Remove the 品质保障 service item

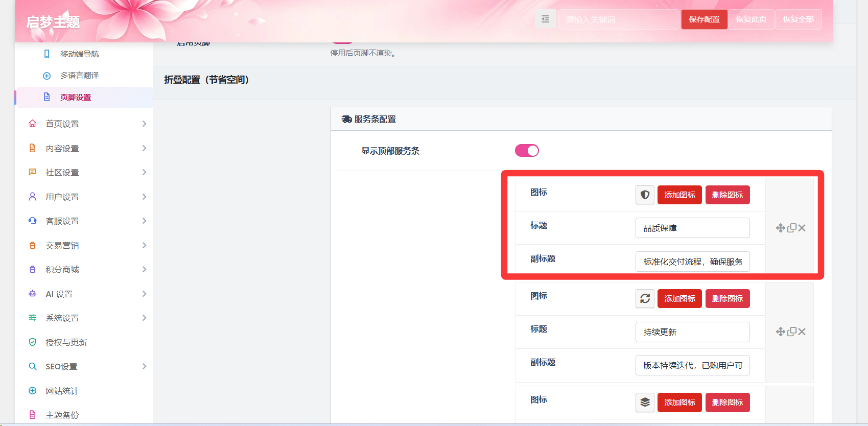(x=802, y=228)
